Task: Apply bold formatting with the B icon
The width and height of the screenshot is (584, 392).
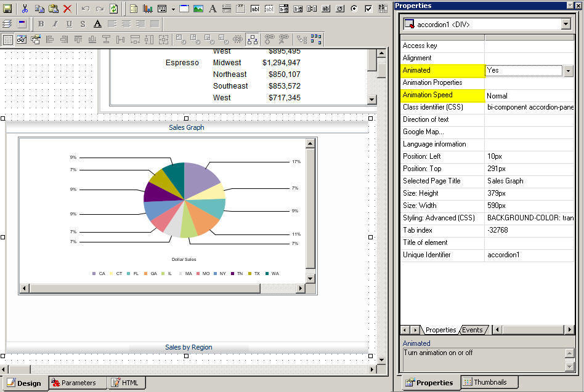Action: tap(41, 24)
